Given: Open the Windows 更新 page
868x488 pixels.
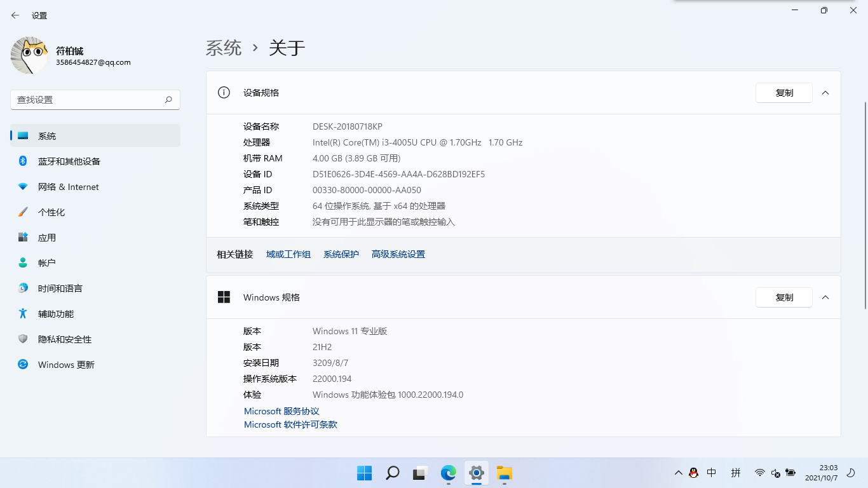Looking at the screenshot, I should (66, 365).
